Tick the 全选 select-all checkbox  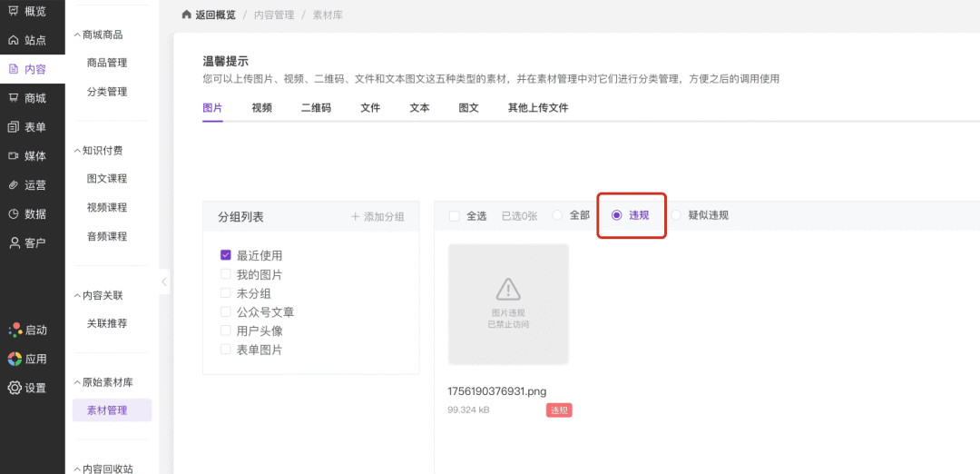tap(455, 216)
